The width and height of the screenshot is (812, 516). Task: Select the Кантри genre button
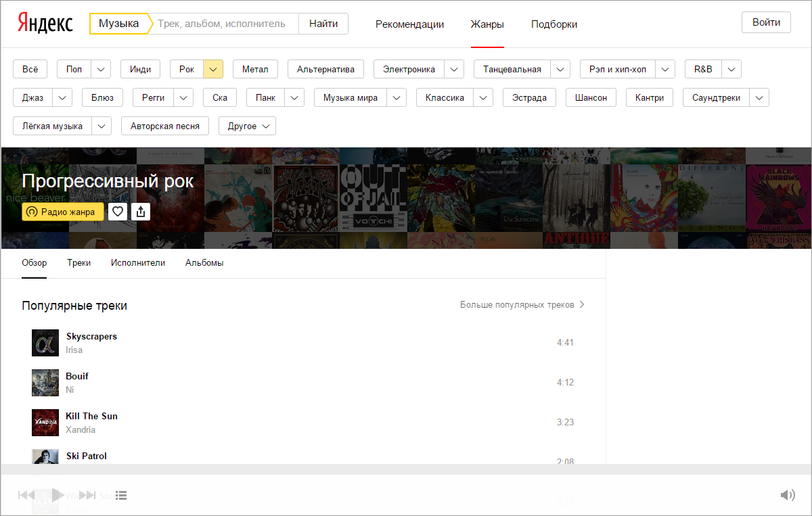[650, 97]
